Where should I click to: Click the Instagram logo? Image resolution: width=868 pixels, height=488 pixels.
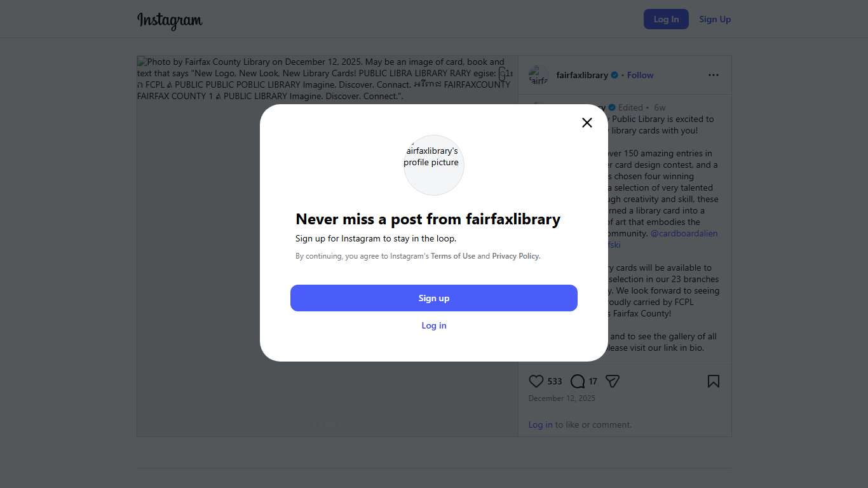pyautogui.click(x=170, y=20)
